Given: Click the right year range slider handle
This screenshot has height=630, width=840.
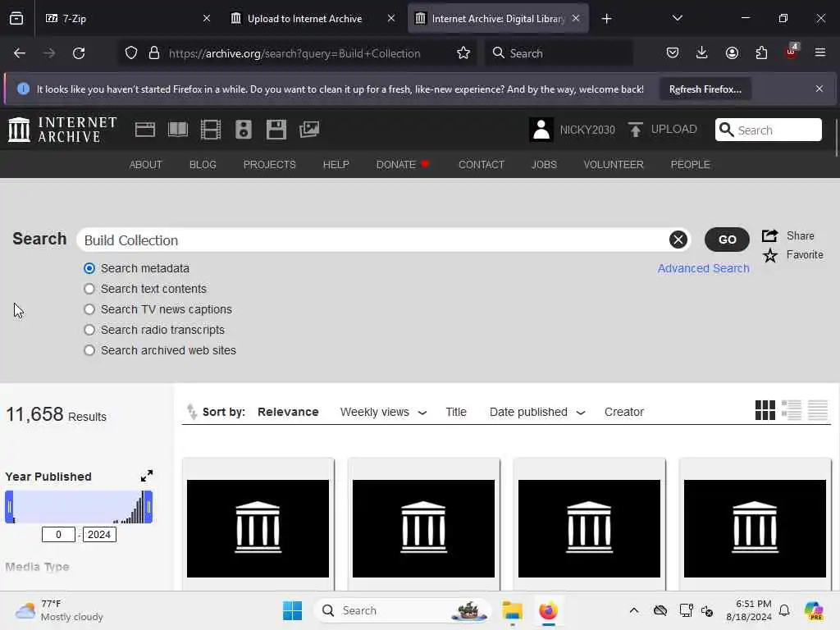Looking at the screenshot, I should click(x=149, y=507).
